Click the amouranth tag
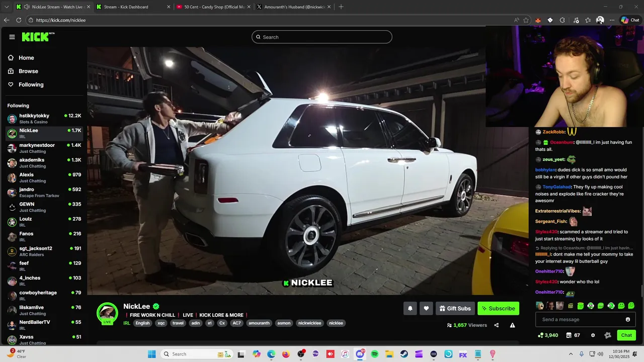644x362 pixels. point(259,323)
